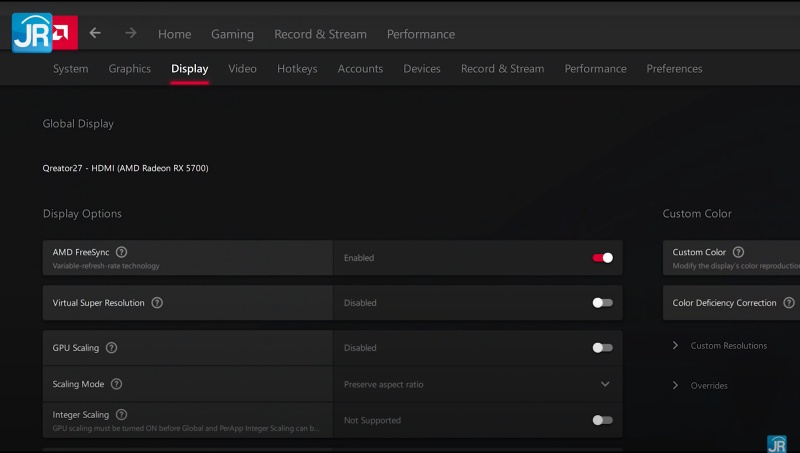Click the Virtual Super Resolution label
This screenshot has width=800, height=453.
click(98, 303)
